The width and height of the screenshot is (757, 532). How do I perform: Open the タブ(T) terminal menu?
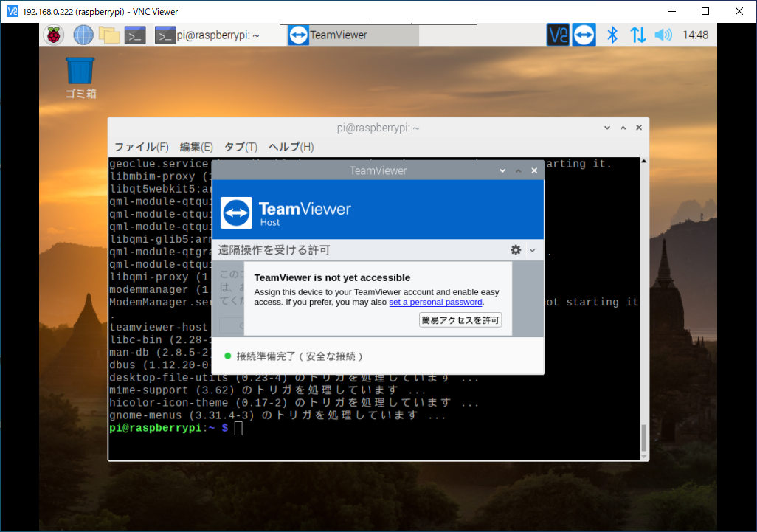click(x=241, y=147)
